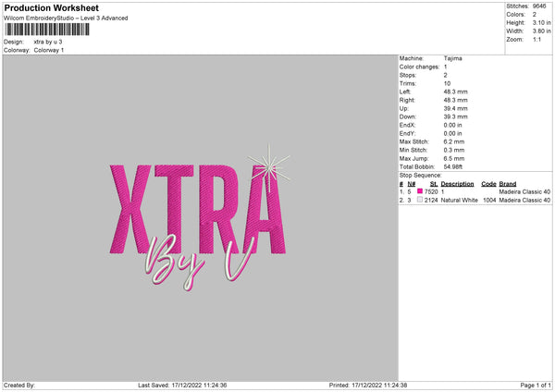This screenshot has height=392, width=555.
Task: Click the 'N#' column header
Action: pos(412,184)
